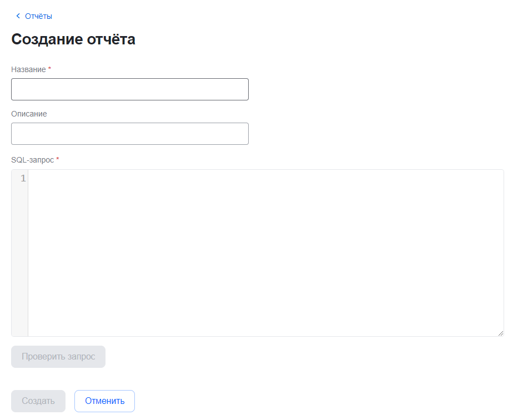Click the Создать button
Viewport: 513px width, 420px height.
pyautogui.click(x=38, y=401)
